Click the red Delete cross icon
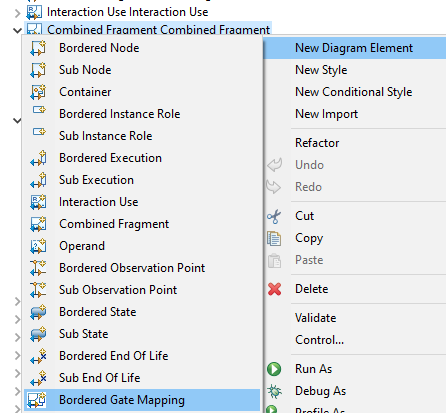Screen dimensions: 446x413 point(275,289)
